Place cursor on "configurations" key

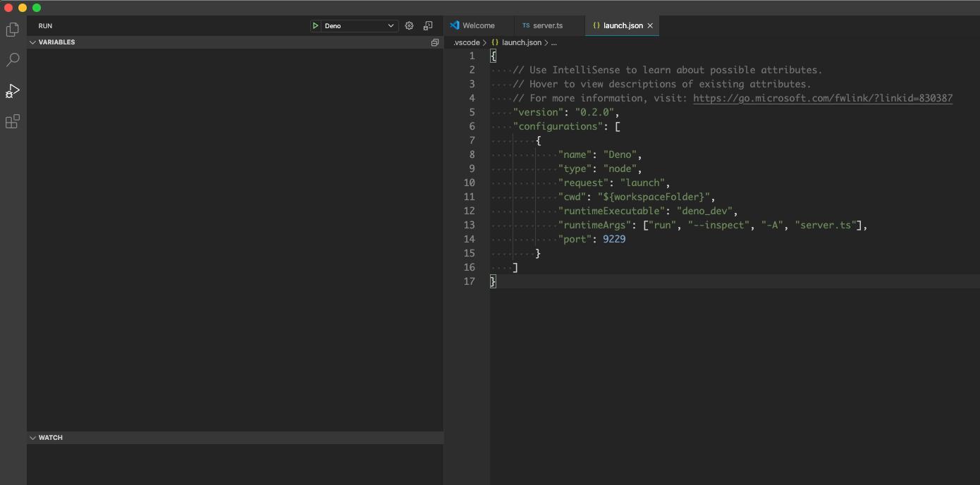tap(558, 126)
